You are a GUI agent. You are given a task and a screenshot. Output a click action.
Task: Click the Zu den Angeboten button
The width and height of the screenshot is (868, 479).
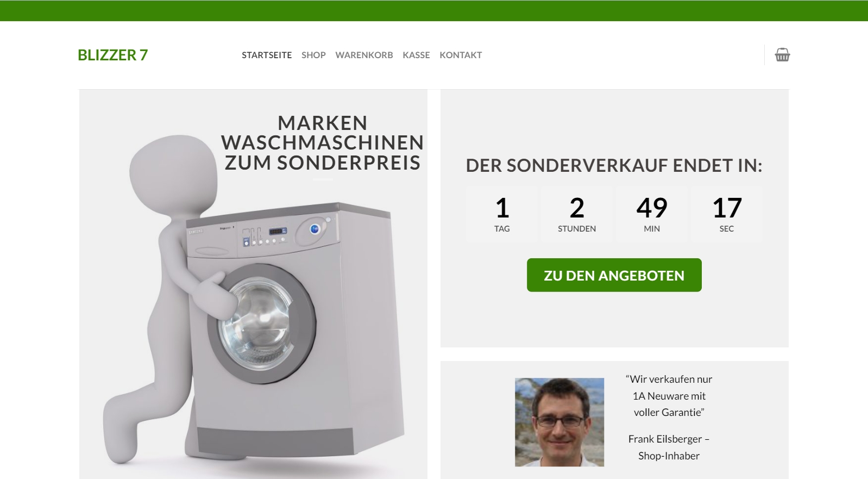614,275
